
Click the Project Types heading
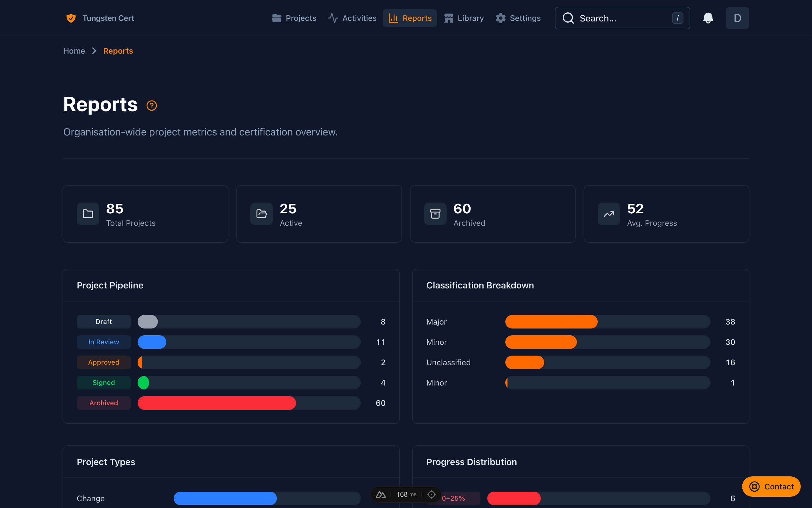106,462
